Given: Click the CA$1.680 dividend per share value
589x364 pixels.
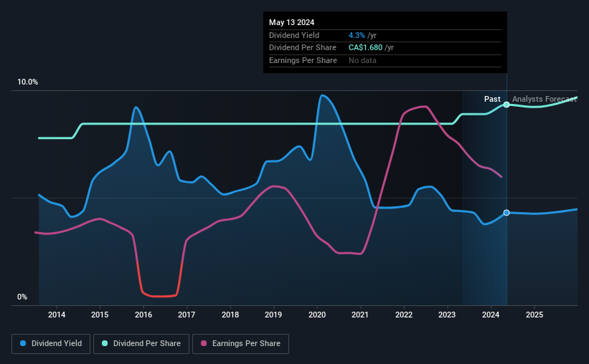Looking at the screenshot, I should 365,48.
